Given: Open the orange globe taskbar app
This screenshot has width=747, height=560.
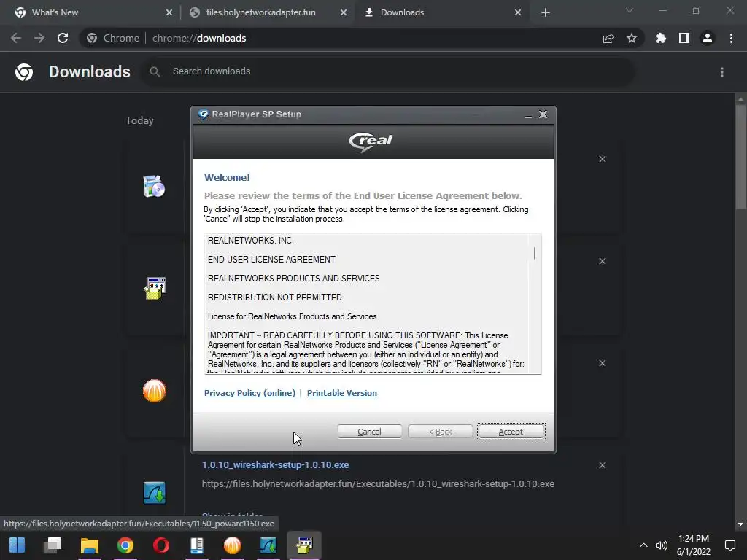Looking at the screenshot, I should coord(233,545).
